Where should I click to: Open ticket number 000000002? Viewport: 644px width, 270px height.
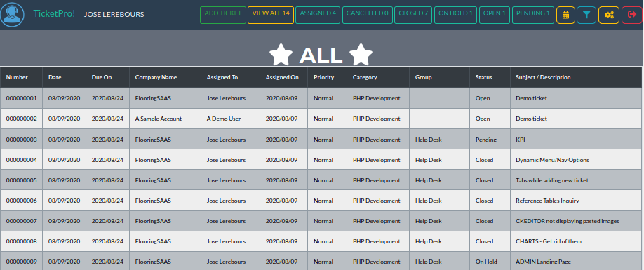tap(21, 119)
